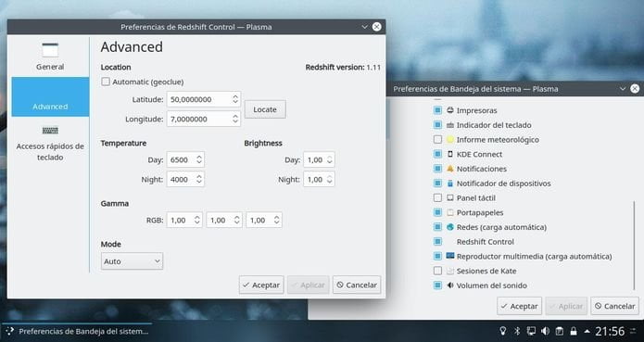Toggle the Volumen del sonido checkbox

[x=437, y=285]
